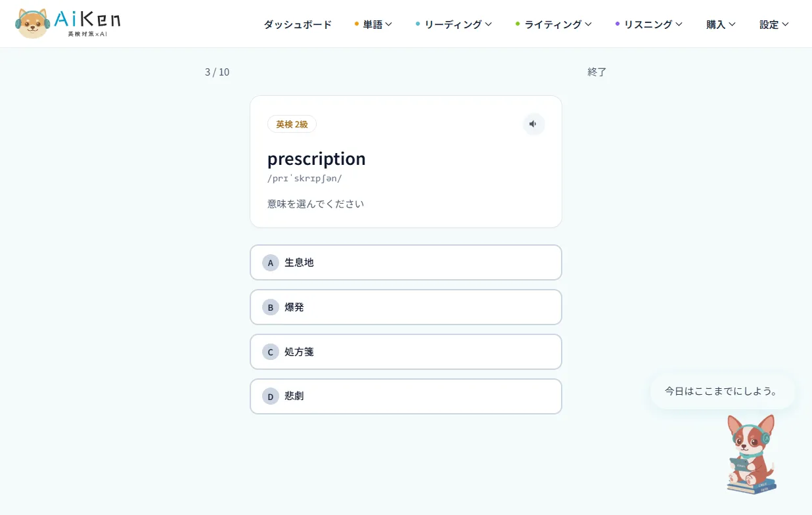Pick answer option 処方箋
Screen dimensions: 812x515
pyautogui.click(x=406, y=352)
